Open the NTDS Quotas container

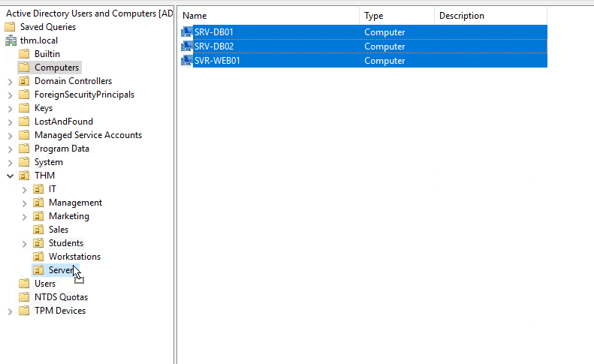pos(61,297)
